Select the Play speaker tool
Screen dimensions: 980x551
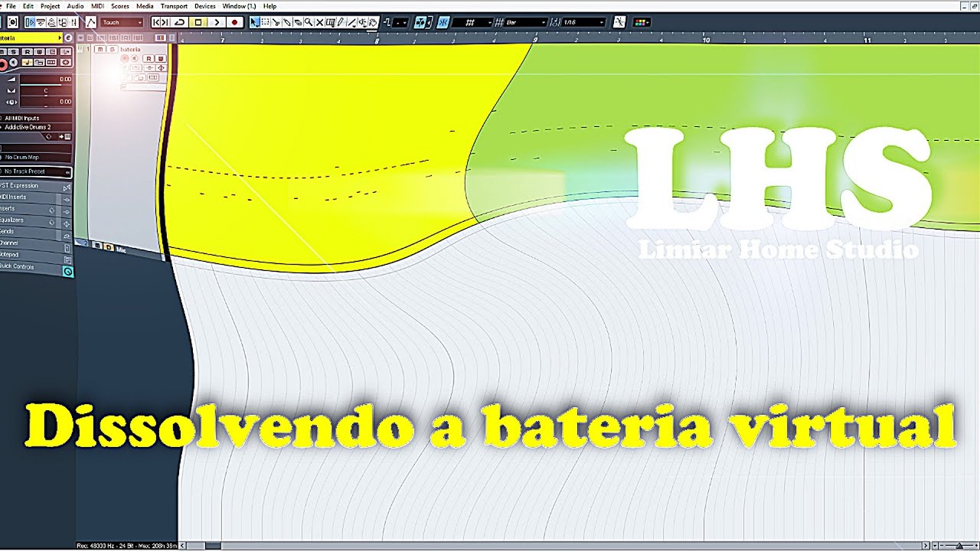[362, 22]
